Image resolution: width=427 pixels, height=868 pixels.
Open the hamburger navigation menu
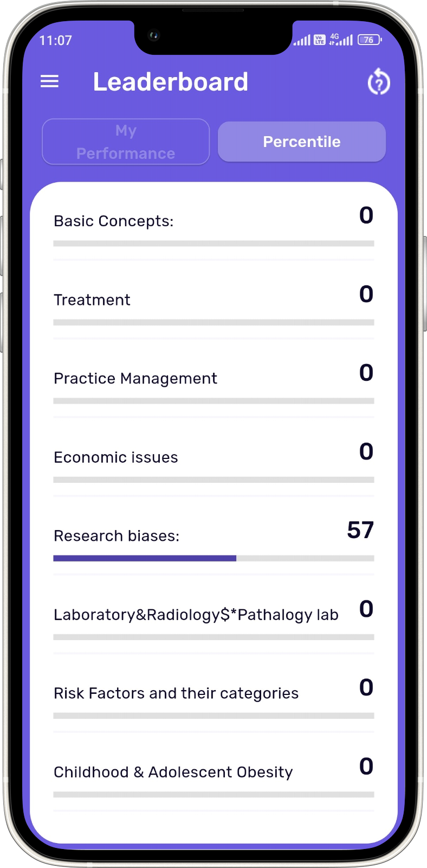point(49,82)
